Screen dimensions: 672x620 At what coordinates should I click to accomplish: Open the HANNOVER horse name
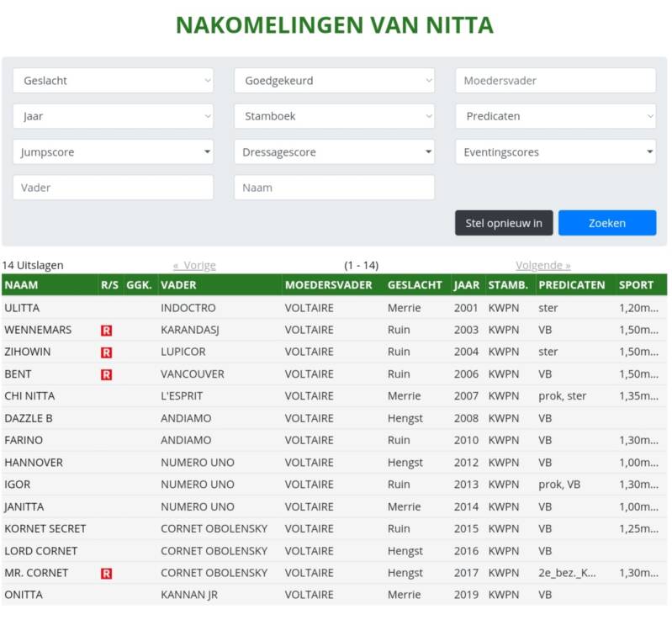click(x=34, y=463)
